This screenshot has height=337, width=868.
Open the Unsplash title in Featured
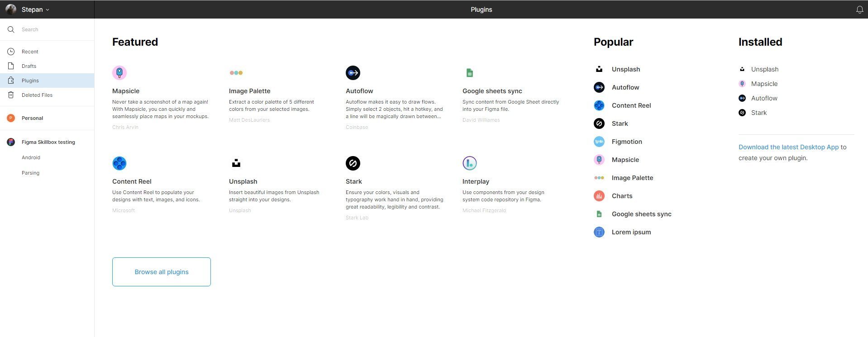(x=243, y=181)
